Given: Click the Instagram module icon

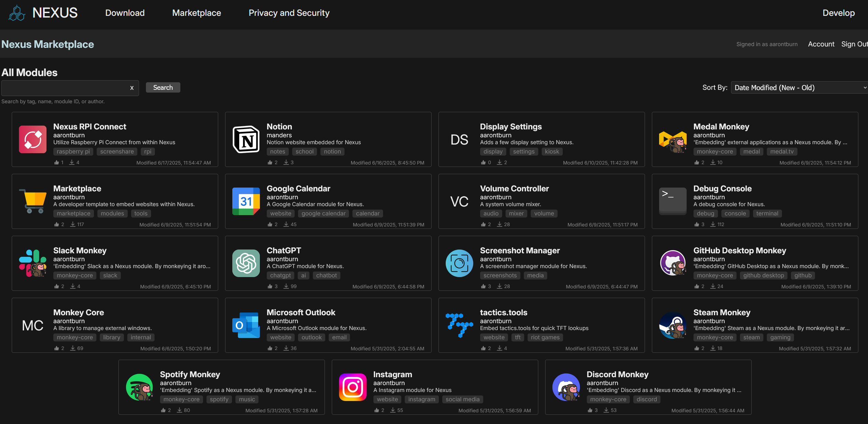Looking at the screenshot, I should [x=353, y=387].
